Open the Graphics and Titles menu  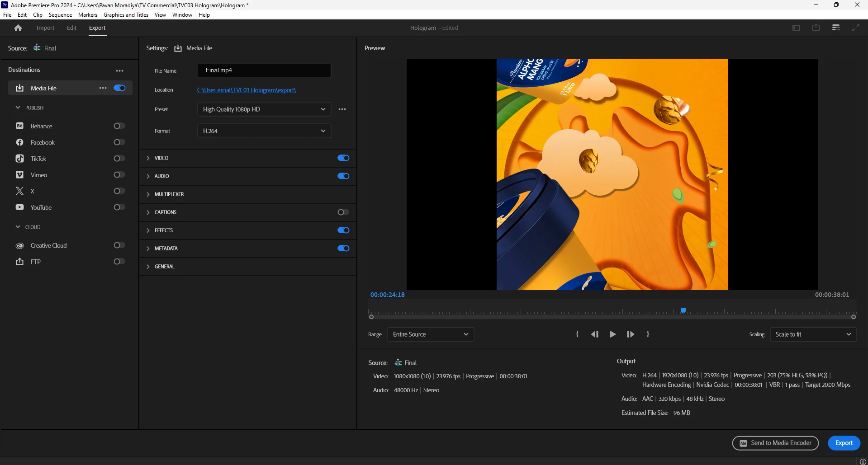coord(126,15)
